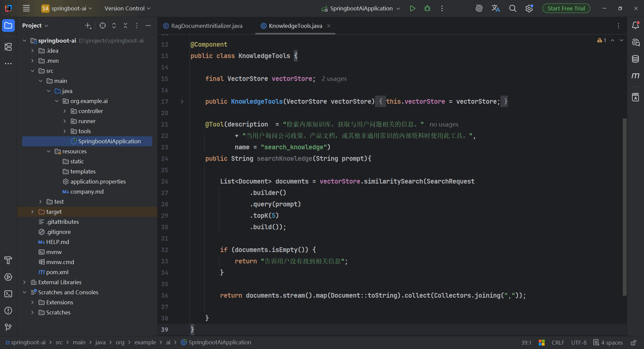Go to next highlighted problem arrow

pyautogui.click(x=622, y=40)
